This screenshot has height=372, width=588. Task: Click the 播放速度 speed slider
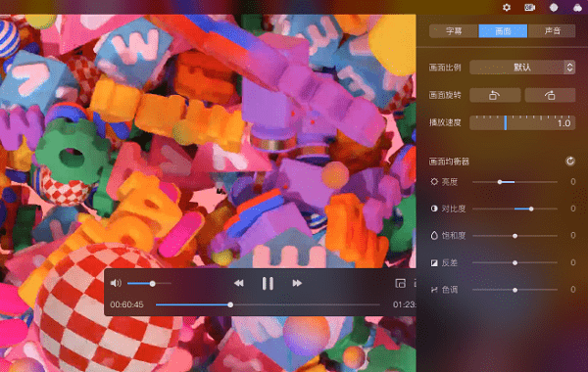522,122
